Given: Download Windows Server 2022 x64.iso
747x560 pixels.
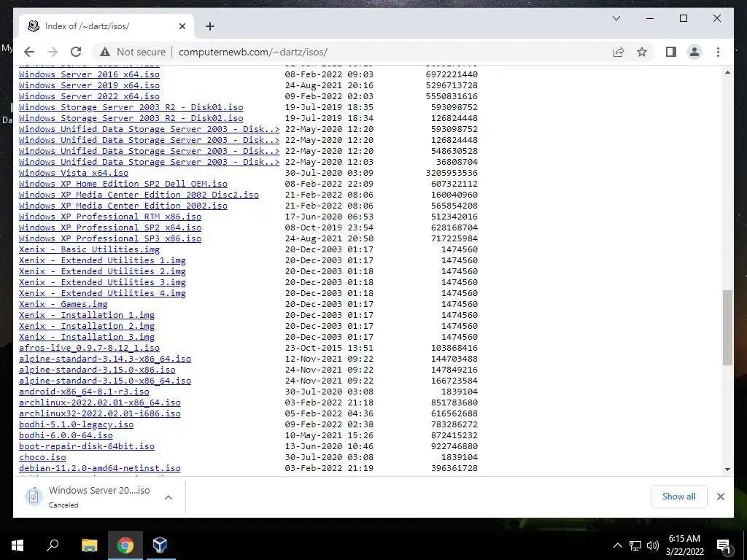Looking at the screenshot, I should click(x=89, y=96).
